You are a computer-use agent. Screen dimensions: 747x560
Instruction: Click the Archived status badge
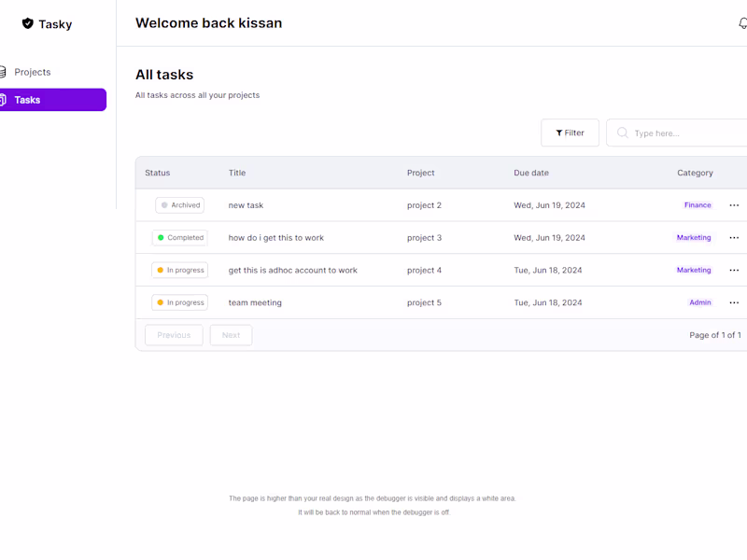pos(179,204)
